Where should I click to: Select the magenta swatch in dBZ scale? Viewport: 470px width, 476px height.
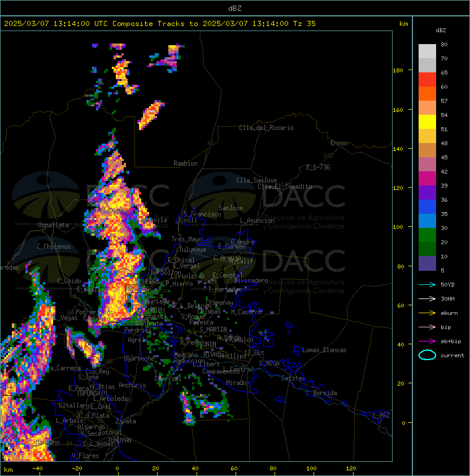[x=427, y=179]
